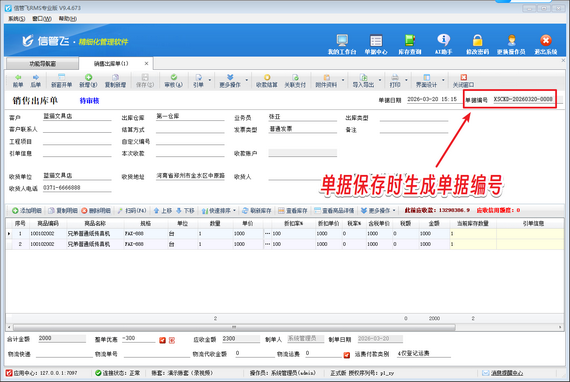Click the 审核 green checkmark toolbar button
Image resolution: width=570 pixels, height=382 pixels.
click(x=173, y=81)
